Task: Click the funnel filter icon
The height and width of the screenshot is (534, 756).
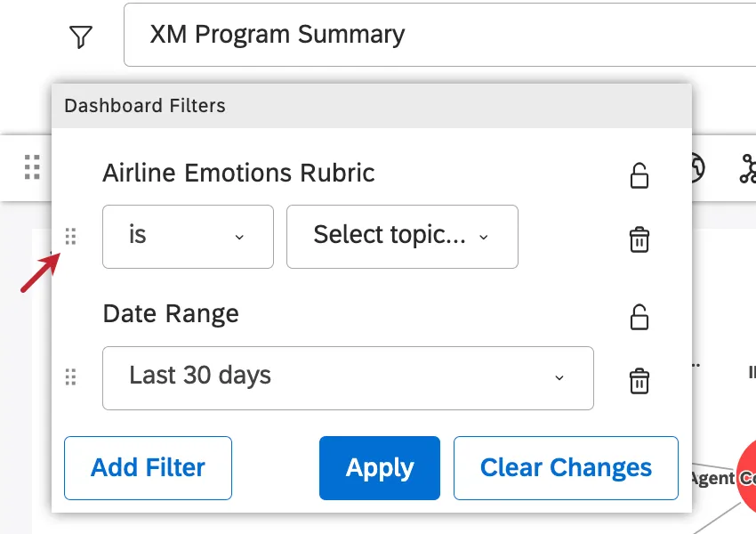Action: point(81,36)
